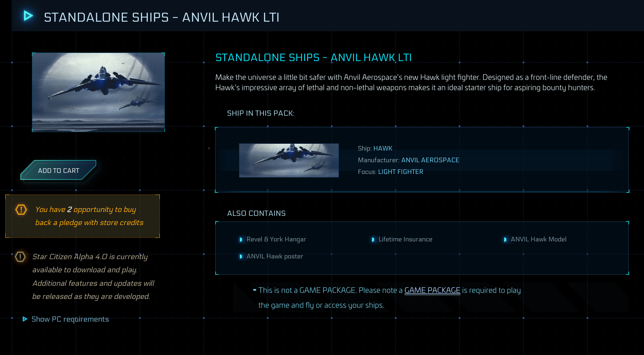Select the ALSO CONTAINS section heading
The image size is (644, 355).
point(256,213)
